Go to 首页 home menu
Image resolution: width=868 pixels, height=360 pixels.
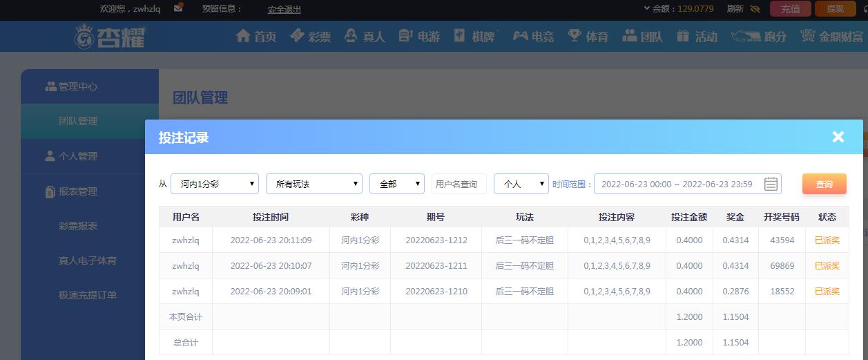click(256, 37)
